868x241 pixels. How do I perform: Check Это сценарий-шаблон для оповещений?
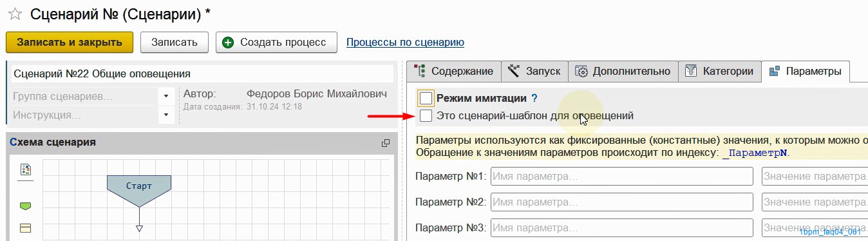click(426, 116)
